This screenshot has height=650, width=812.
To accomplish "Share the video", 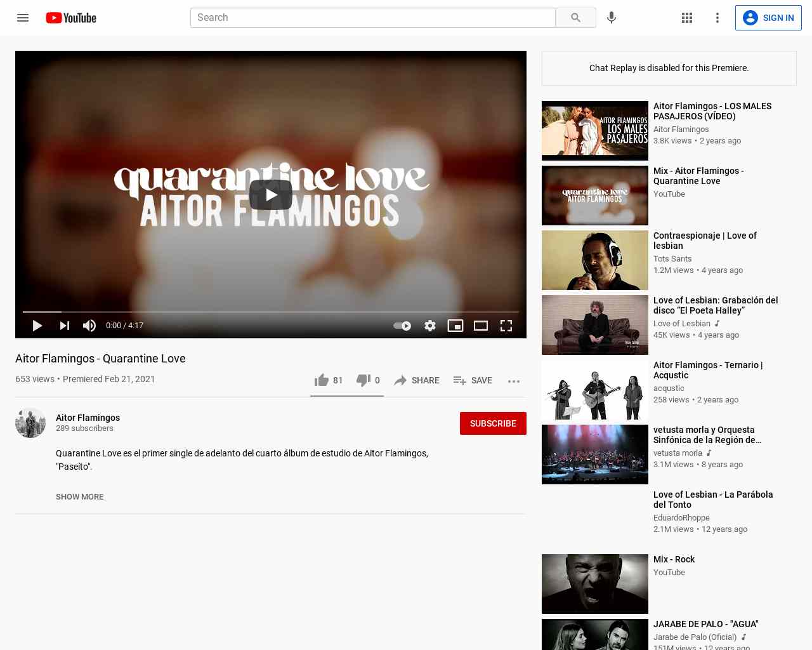I will pos(416,380).
